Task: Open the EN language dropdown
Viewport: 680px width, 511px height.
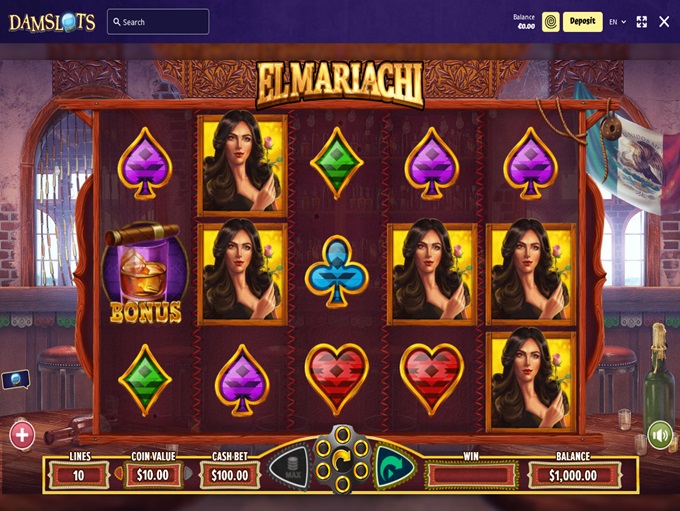Action: 618,22
